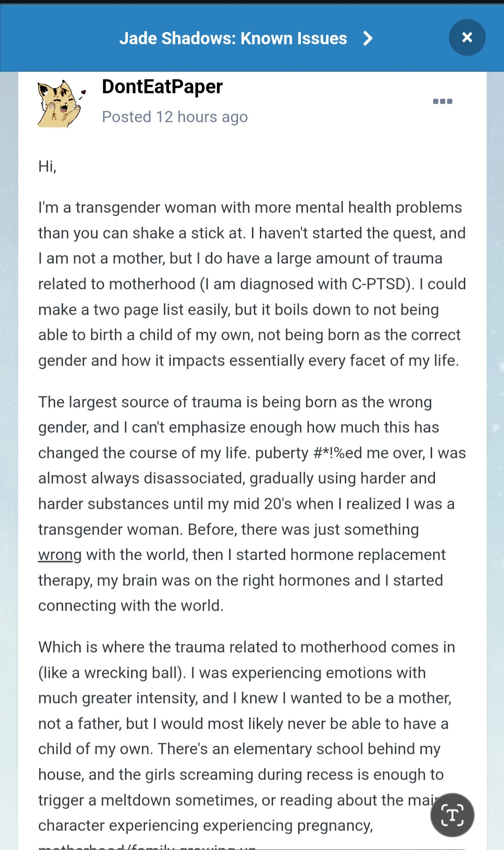Click the underlined word wrong
504x850 pixels.
point(60,555)
